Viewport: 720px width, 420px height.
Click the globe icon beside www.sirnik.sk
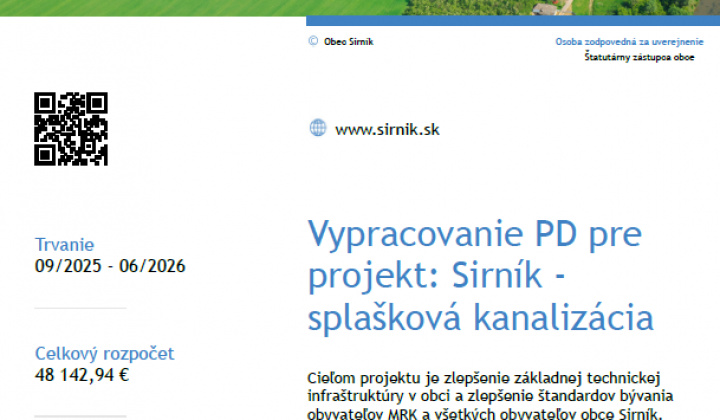318,128
